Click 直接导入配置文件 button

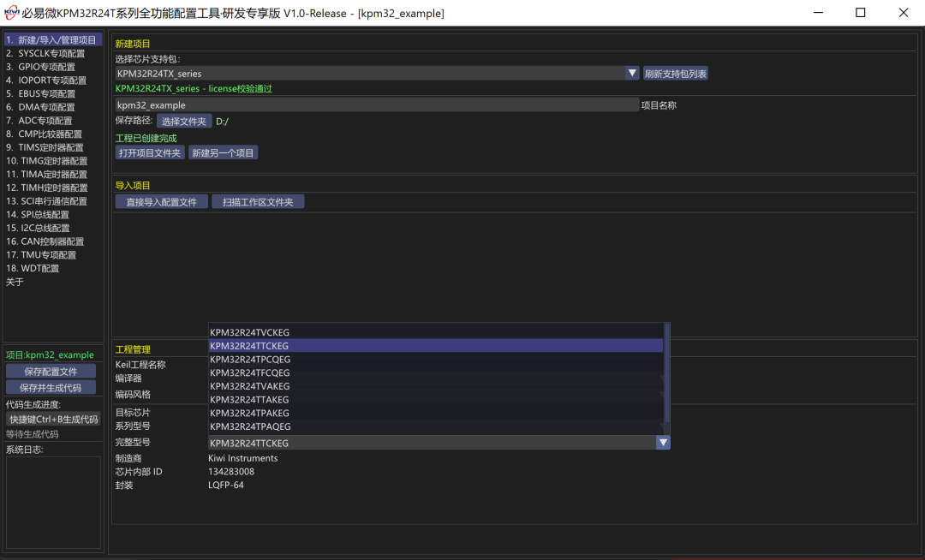(162, 202)
